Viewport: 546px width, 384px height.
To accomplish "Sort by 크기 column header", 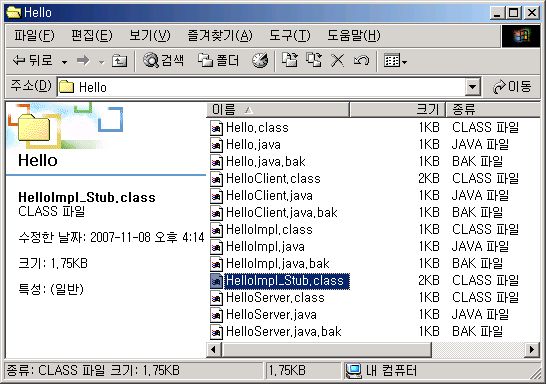I will [398, 110].
